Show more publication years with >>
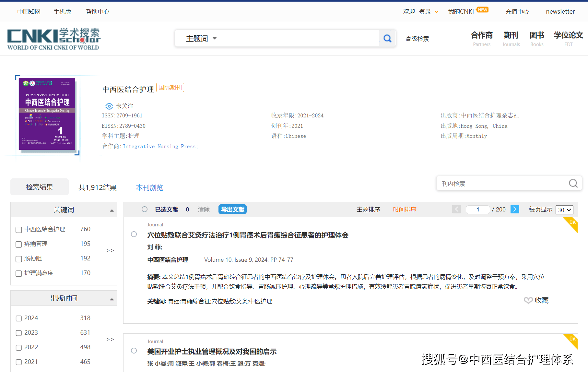The height and width of the screenshot is (372, 588). click(x=110, y=339)
